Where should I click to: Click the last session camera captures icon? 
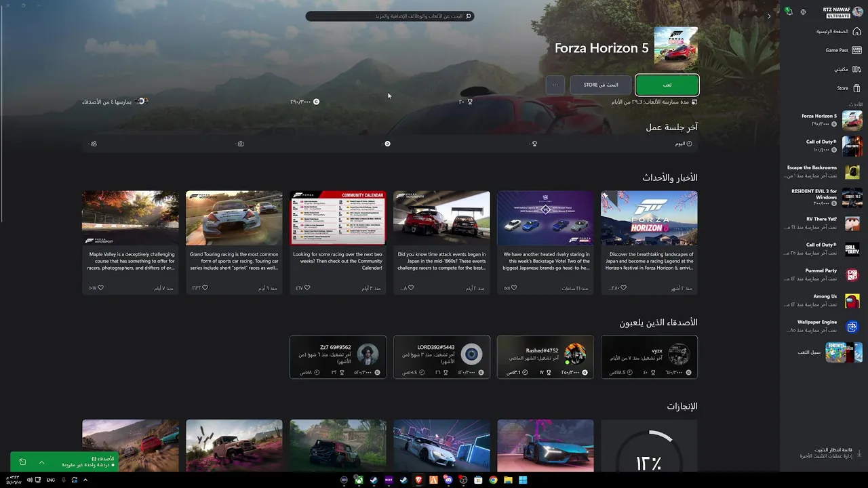241,144
